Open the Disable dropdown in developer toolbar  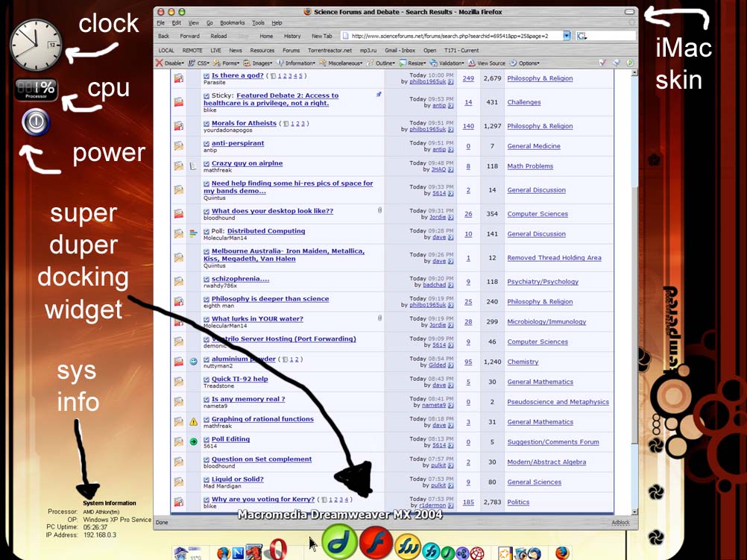tap(173, 63)
